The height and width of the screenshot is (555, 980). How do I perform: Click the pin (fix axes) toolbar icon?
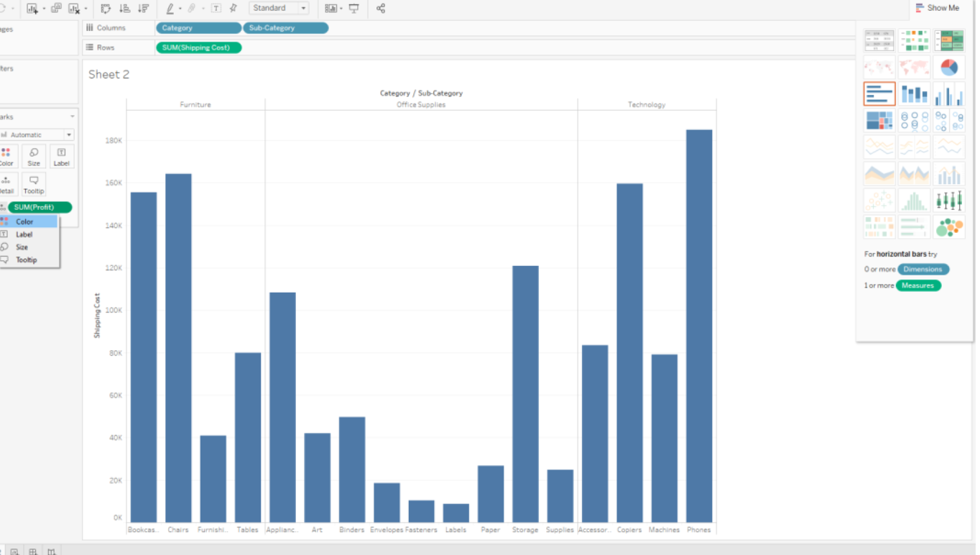click(233, 9)
